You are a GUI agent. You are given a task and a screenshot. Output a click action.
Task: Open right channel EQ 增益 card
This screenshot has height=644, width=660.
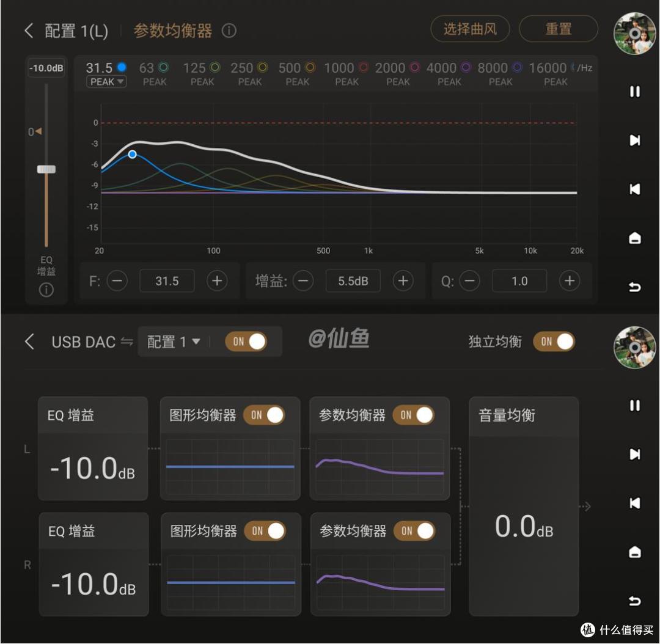(94, 564)
